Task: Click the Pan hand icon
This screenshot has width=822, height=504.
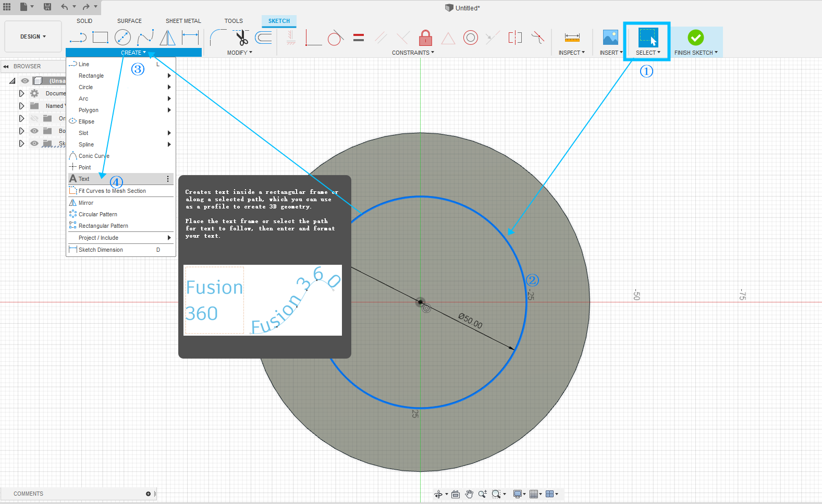Action: [469, 494]
